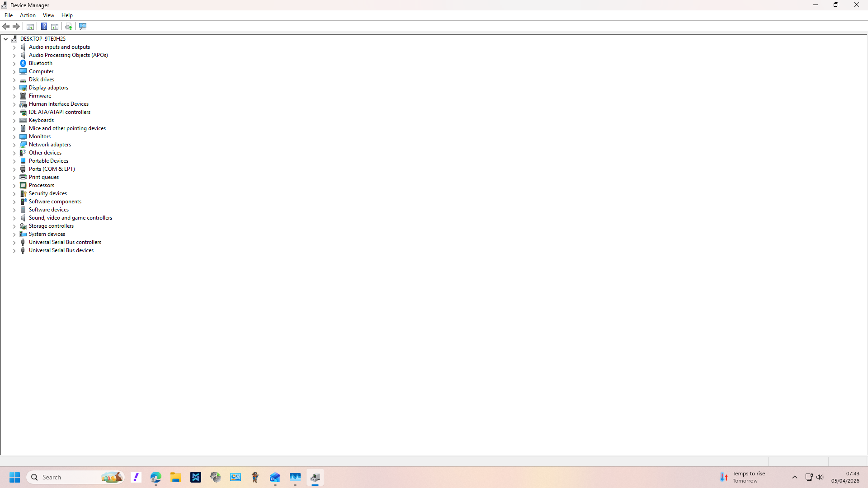Open the Action menu
The height and width of the screenshot is (488, 868).
tap(28, 15)
